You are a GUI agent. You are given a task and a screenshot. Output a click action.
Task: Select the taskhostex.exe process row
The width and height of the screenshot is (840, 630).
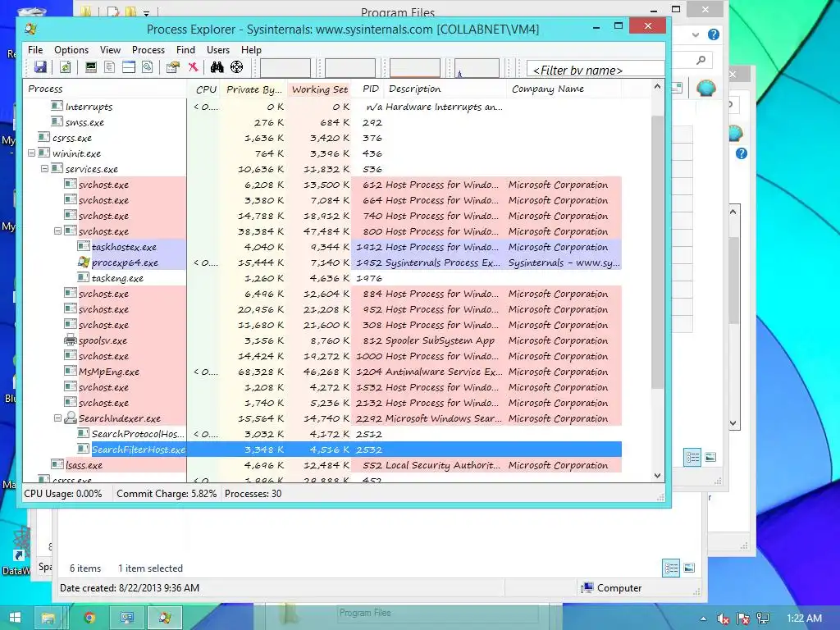[322, 246]
